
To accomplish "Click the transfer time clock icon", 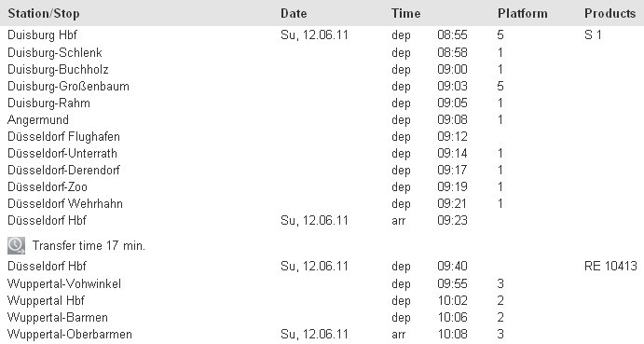I will (16, 246).
